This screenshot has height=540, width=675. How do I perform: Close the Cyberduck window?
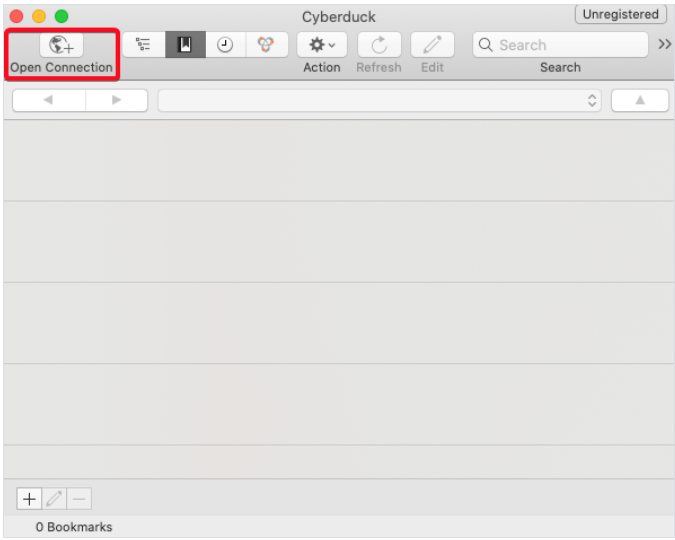(x=16, y=16)
